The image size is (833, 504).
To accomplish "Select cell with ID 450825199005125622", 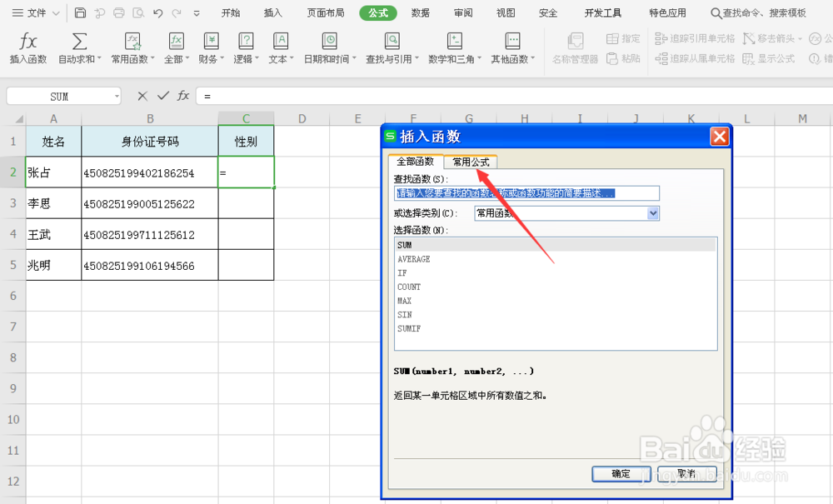I will 150,203.
